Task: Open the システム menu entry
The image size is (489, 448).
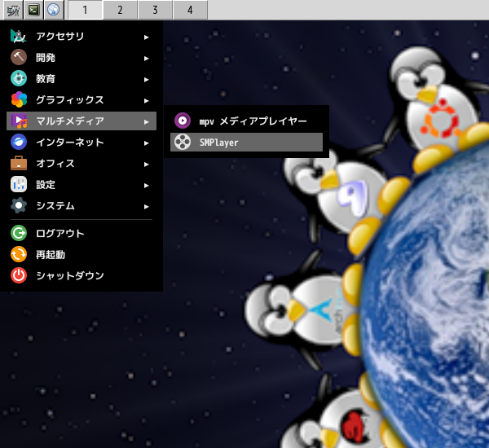Action: coord(81,206)
